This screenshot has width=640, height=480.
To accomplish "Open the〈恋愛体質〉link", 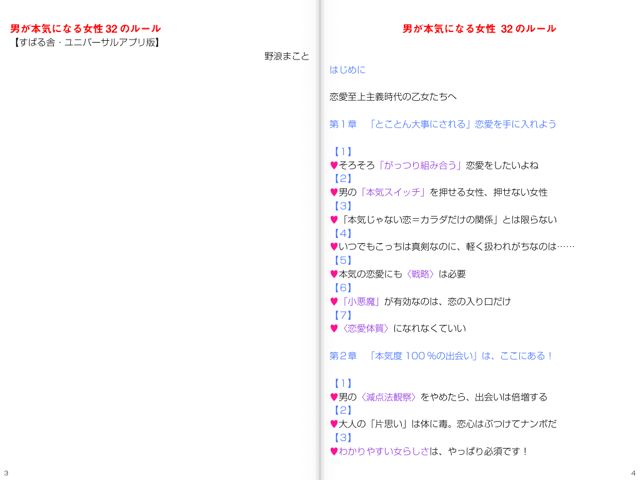I will 364,329.
